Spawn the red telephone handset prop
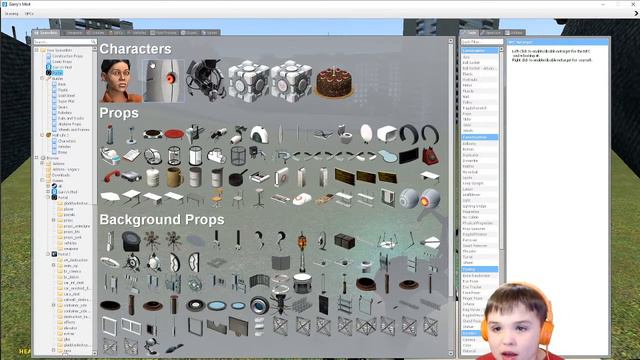The height and width of the screenshot is (360, 640). click(110, 177)
